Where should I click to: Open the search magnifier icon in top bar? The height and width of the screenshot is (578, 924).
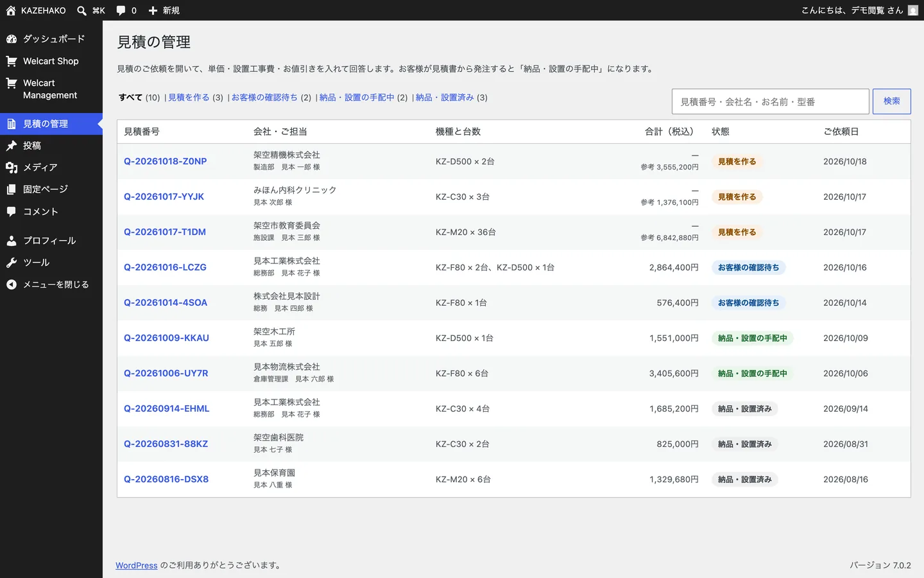click(81, 10)
